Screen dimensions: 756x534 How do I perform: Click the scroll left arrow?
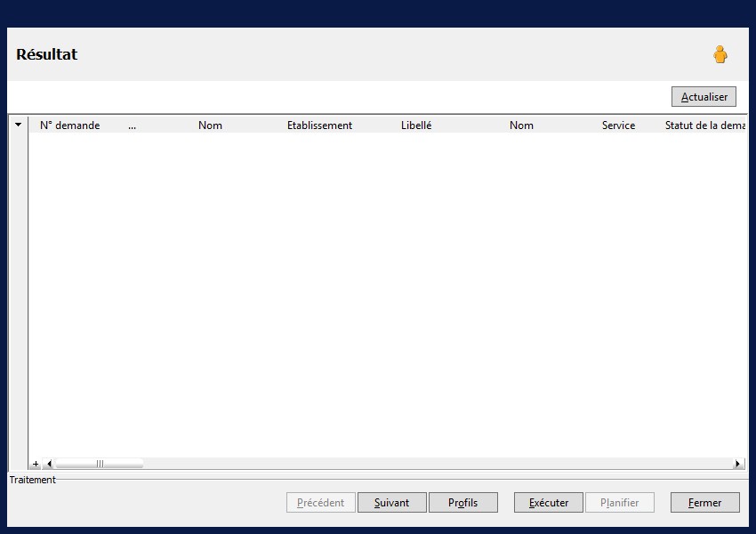coord(49,464)
